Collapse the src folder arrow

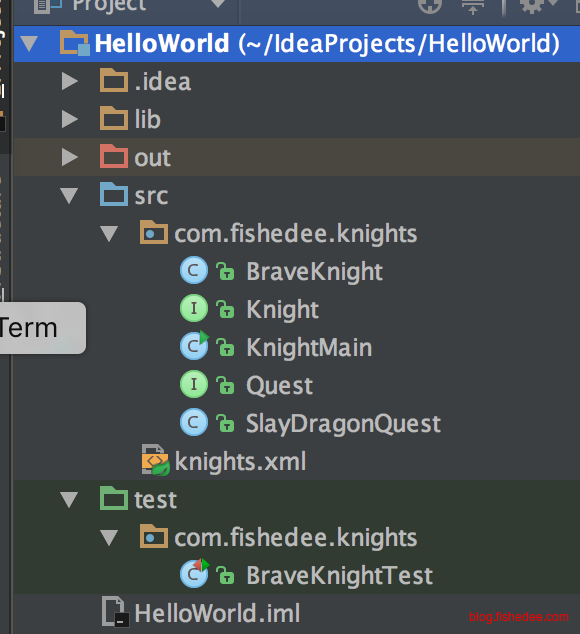tap(69, 196)
